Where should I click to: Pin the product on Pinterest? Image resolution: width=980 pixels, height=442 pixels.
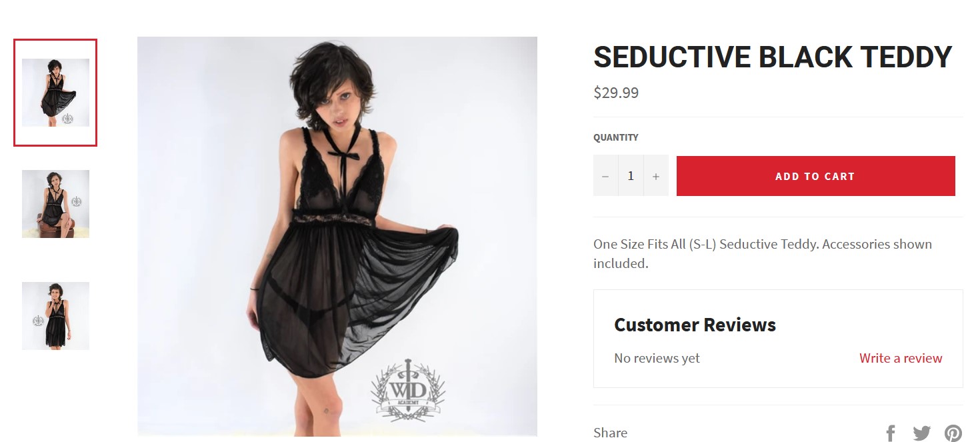(x=953, y=433)
